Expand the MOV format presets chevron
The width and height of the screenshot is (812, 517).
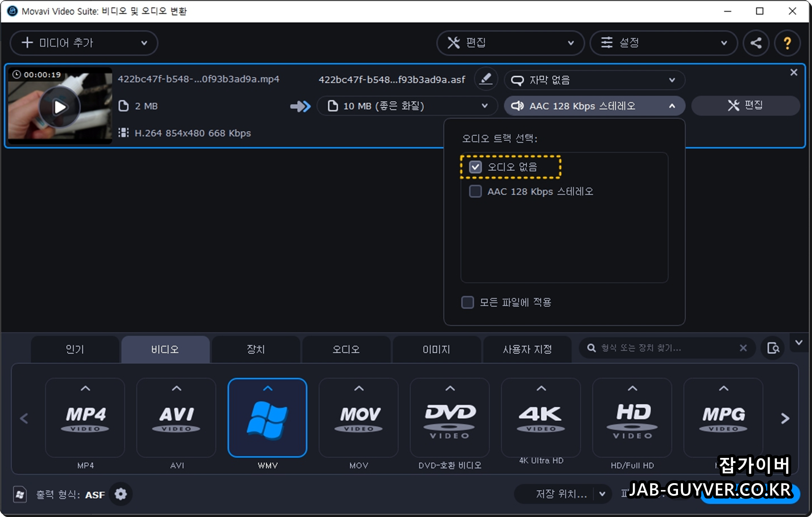pyautogui.click(x=359, y=388)
